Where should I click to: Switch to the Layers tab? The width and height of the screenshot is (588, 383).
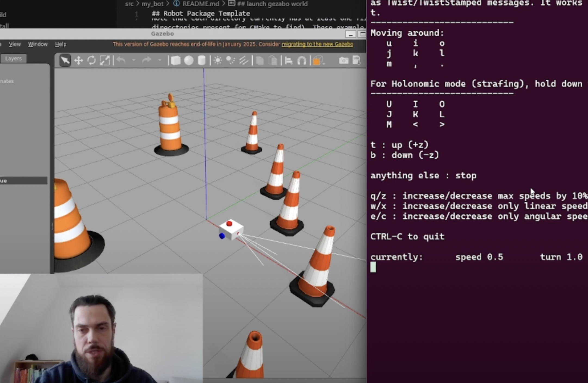click(13, 58)
